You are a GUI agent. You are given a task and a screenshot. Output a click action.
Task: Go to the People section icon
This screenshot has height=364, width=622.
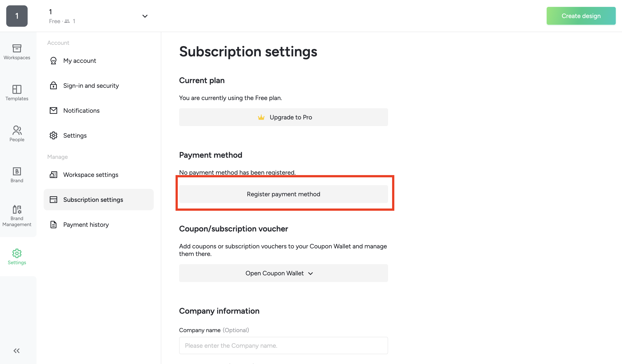click(x=17, y=133)
